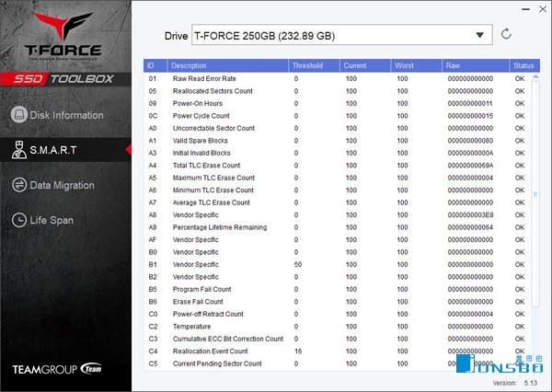Select the Temperature row
The width and height of the screenshot is (552, 392).
(x=338, y=327)
